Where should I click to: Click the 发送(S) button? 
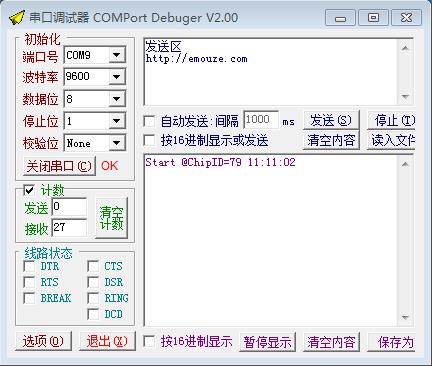[x=331, y=120]
